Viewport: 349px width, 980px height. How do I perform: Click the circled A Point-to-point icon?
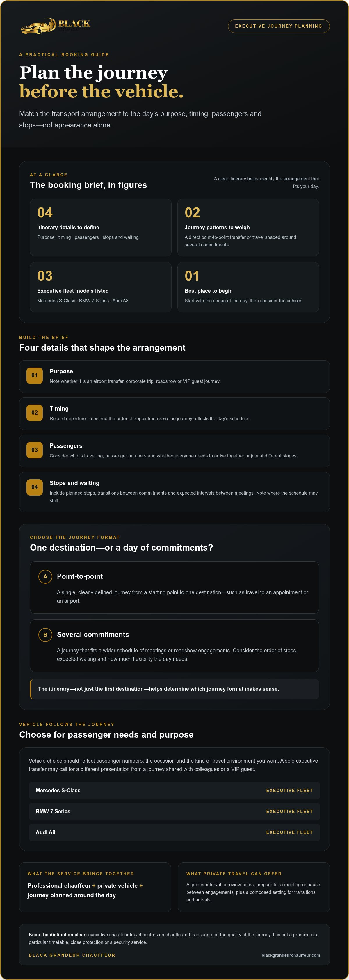[45, 576]
